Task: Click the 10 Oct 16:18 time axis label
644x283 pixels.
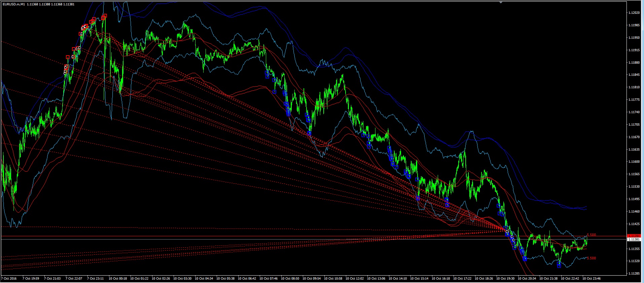Action: [x=441, y=279]
